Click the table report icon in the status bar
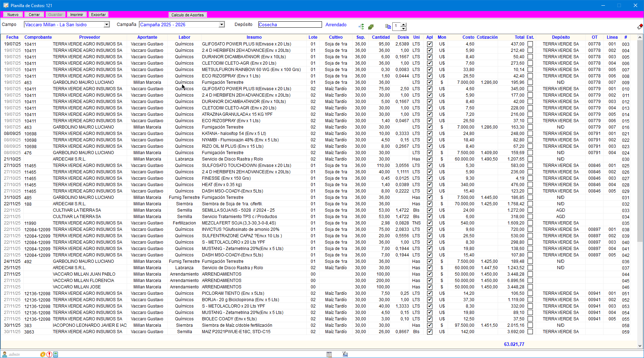644x358 pixels. pos(329,354)
